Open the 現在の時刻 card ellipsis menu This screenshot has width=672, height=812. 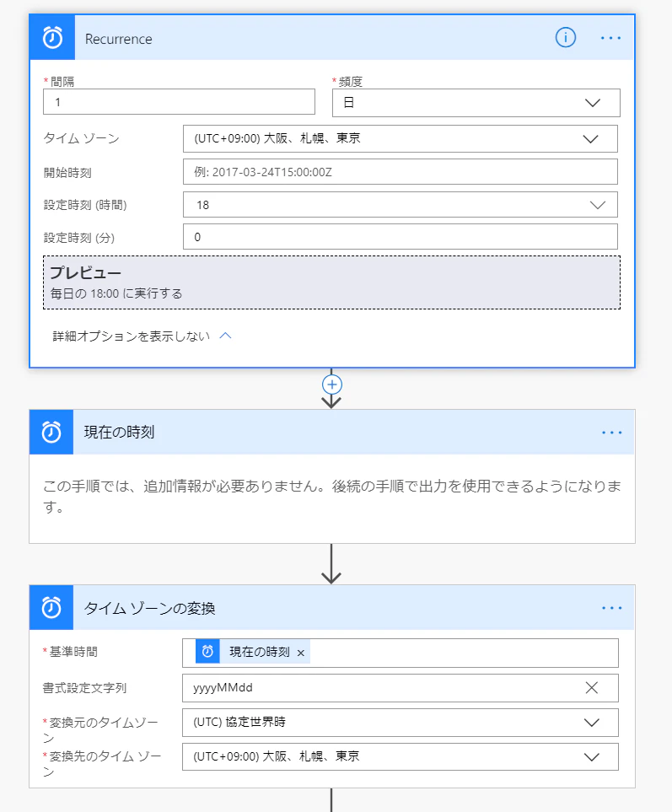point(611,433)
